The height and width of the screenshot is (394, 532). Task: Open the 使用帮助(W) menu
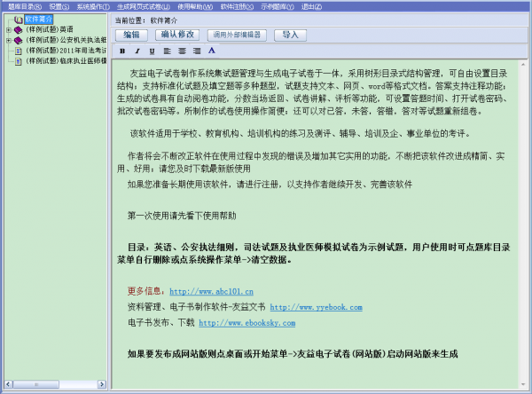pos(195,6)
